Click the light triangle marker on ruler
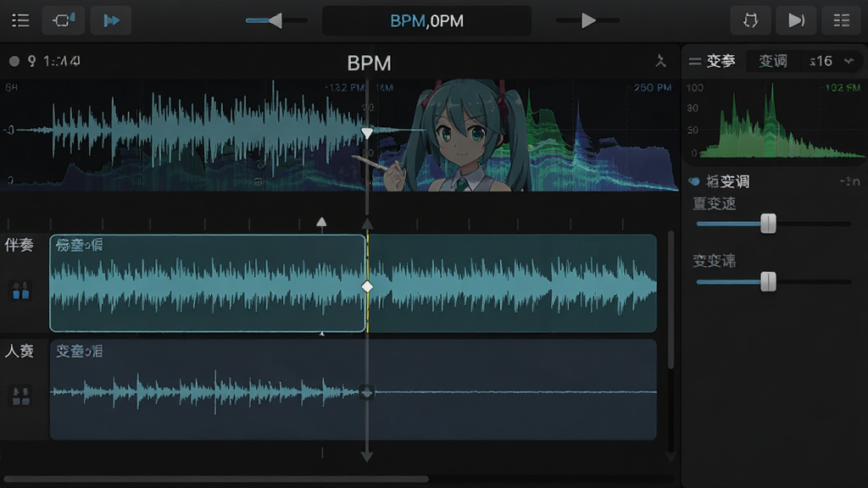The image size is (868, 488). [x=321, y=223]
